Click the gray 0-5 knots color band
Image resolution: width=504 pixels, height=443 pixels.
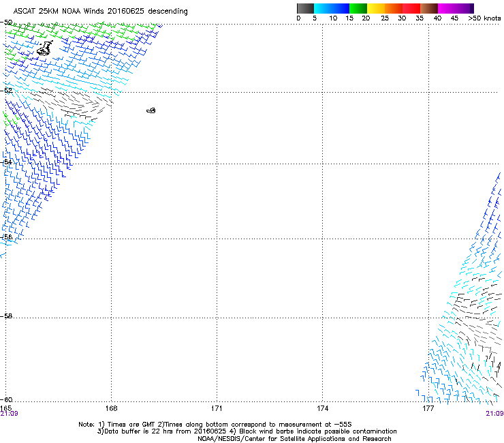pos(305,8)
